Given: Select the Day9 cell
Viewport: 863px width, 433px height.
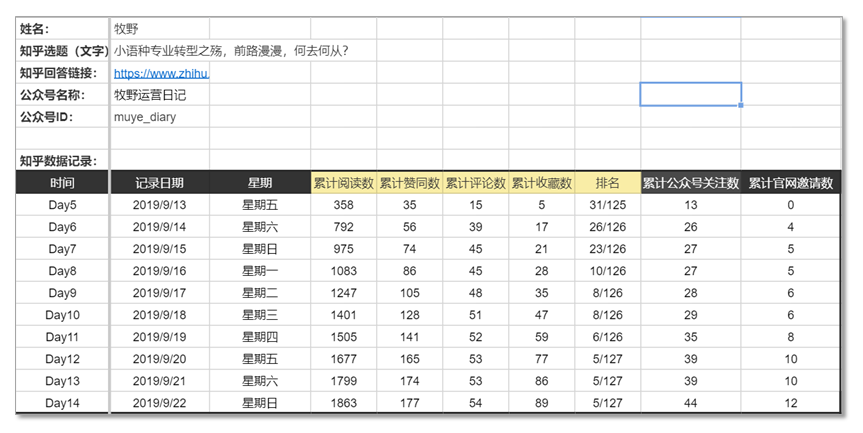Looking at the screenshot, I should coord(62,293).
